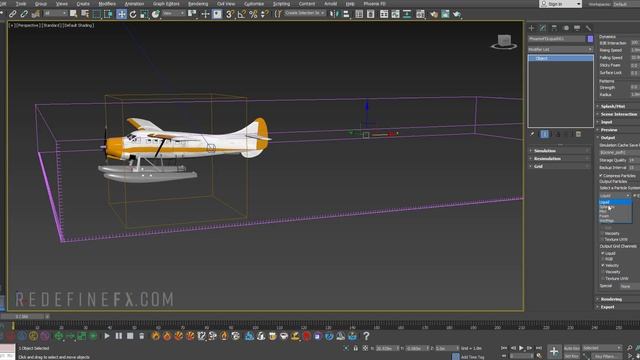The height and width of the screenshot is (360, 640).
Task: Toggle RGB under Output Grid Channels
Action: [x=603, y=259]
